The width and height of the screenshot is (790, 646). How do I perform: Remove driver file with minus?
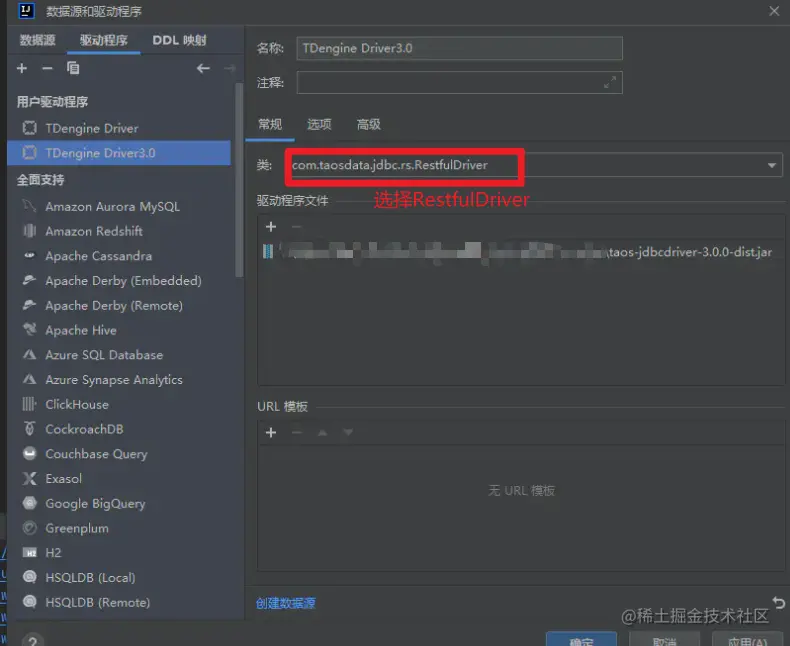[x=296, y=227]
